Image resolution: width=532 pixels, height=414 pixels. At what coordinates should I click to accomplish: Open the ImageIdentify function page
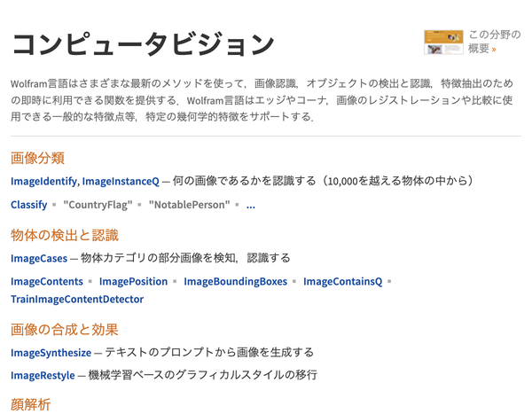click(x=43, y=181)
